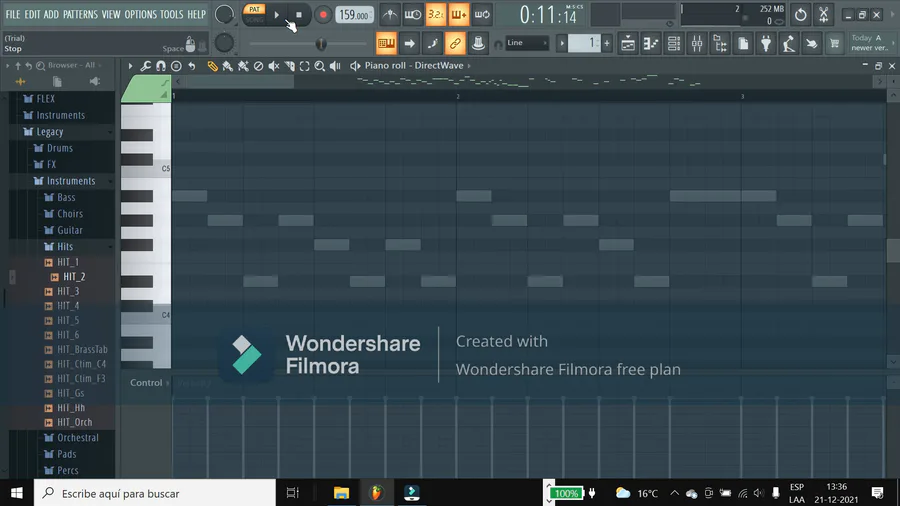Show the browser All tab star icon

click(x=20, y=82)
